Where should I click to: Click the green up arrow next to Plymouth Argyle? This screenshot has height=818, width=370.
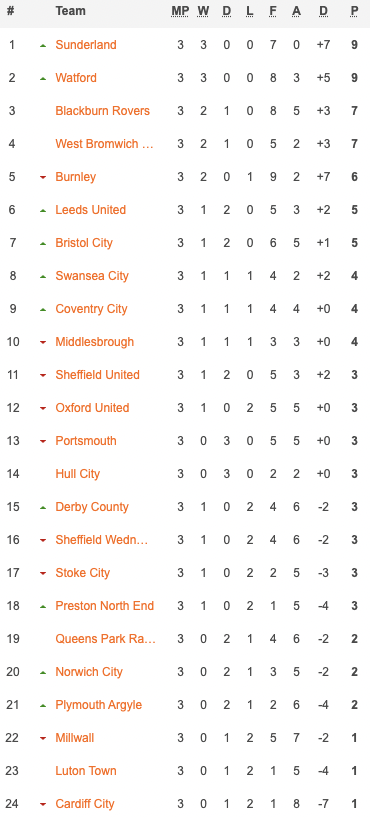pyautogui.click(x=43, y=706)
